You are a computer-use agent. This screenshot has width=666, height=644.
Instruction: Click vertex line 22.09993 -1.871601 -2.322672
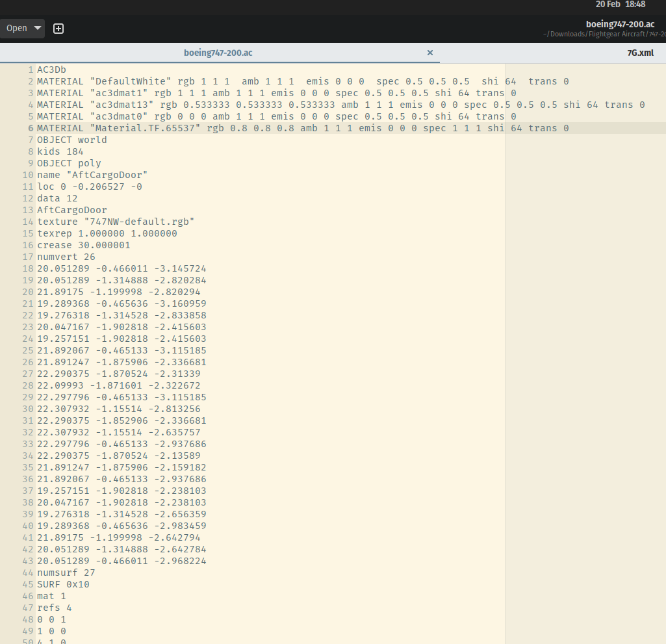click(x=118, y=385)
